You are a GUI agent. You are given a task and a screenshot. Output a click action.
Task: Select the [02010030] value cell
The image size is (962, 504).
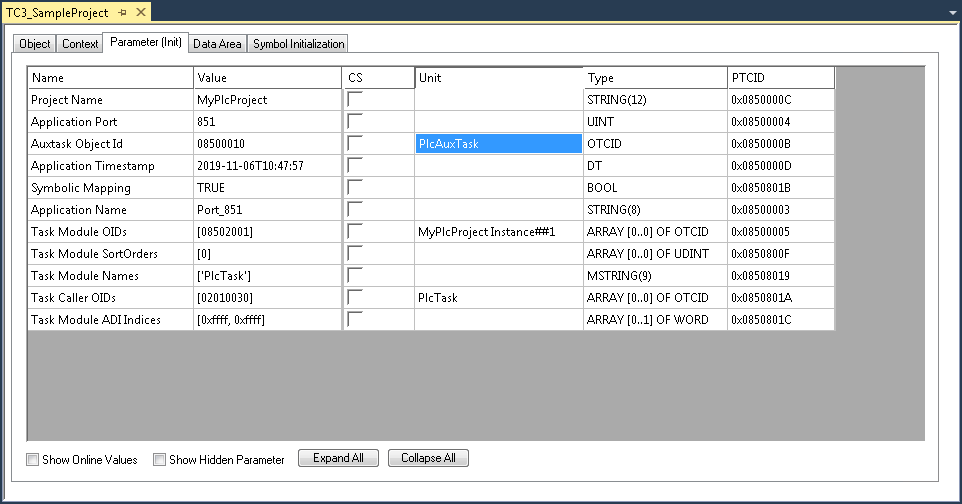pos(267,298)
